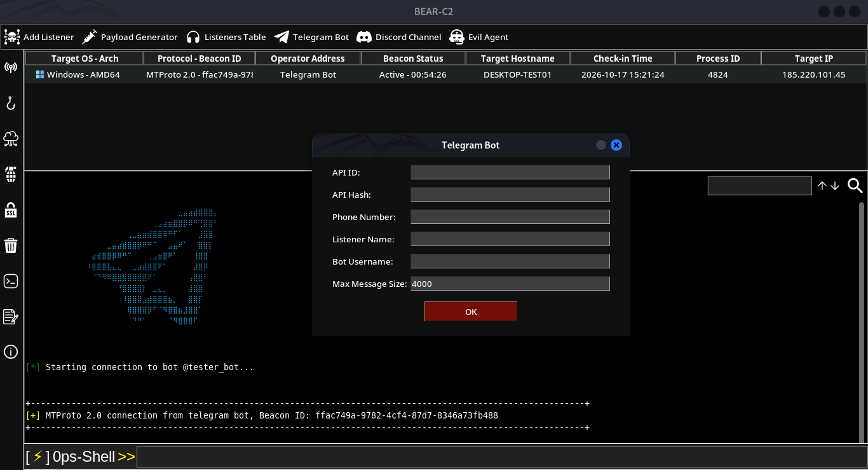
Task: Click the lightning bolt Ops-Shell icon
Action: [x=37, y=457]
